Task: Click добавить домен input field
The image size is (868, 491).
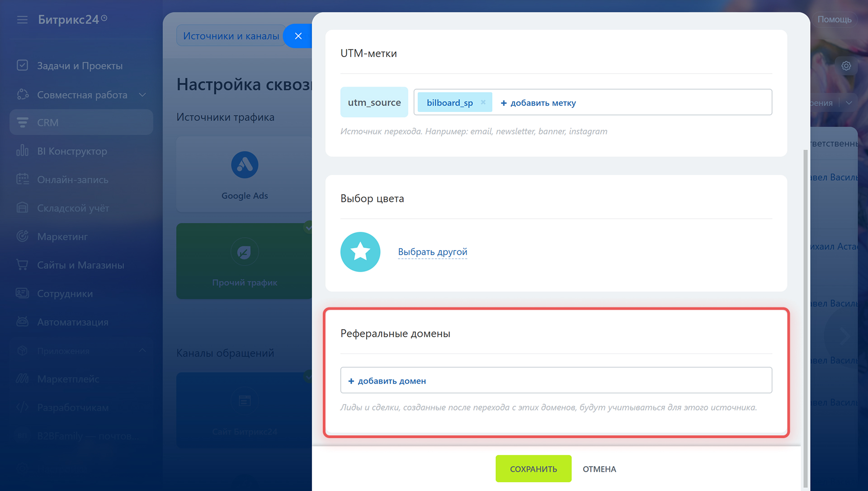Action: tap(392, 381)
